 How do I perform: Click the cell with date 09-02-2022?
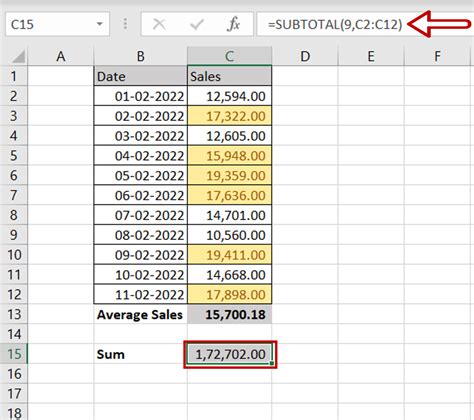pyautogui.click(x=141, y=255)
